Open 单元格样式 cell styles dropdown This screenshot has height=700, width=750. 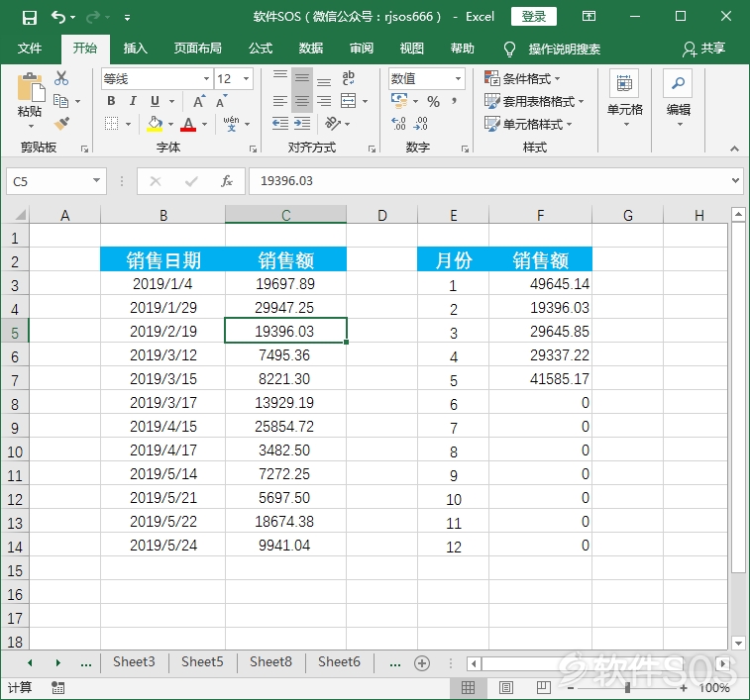tap(528, 125)
